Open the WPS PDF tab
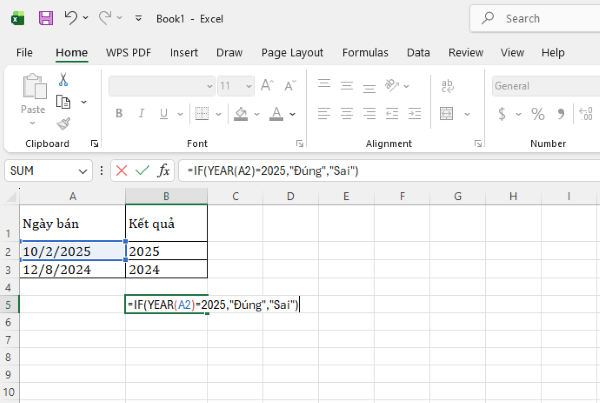 [129, 52]
